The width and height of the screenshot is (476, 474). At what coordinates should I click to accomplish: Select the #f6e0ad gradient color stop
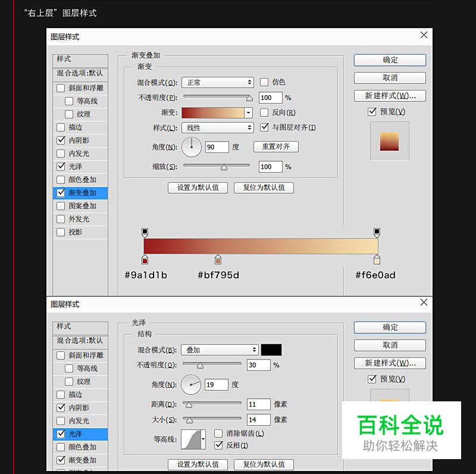377,260
